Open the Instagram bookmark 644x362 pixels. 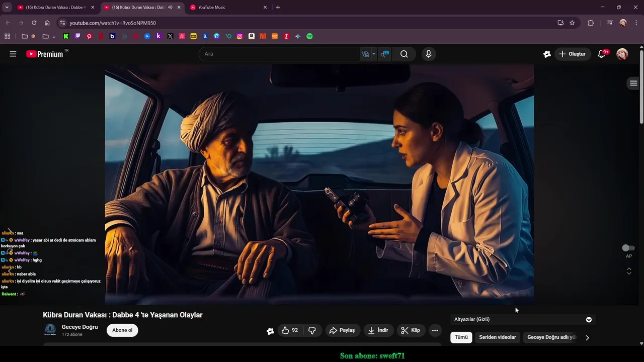tap(239, 36)
